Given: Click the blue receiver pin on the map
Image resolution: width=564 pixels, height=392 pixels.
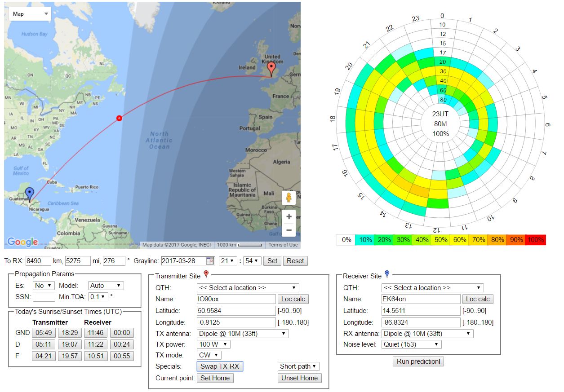Looking at the screenshot, I should (x=30, y=194).
